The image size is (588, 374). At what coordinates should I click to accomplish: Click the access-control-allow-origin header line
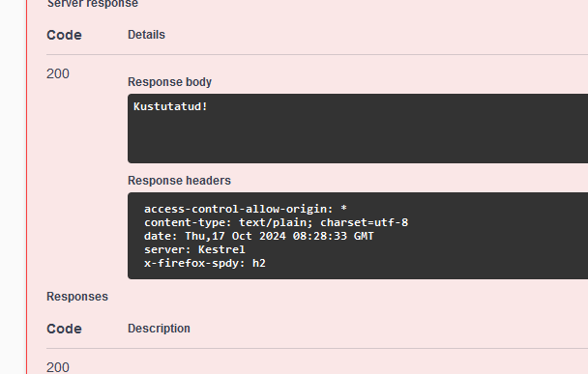pos(246,209)
